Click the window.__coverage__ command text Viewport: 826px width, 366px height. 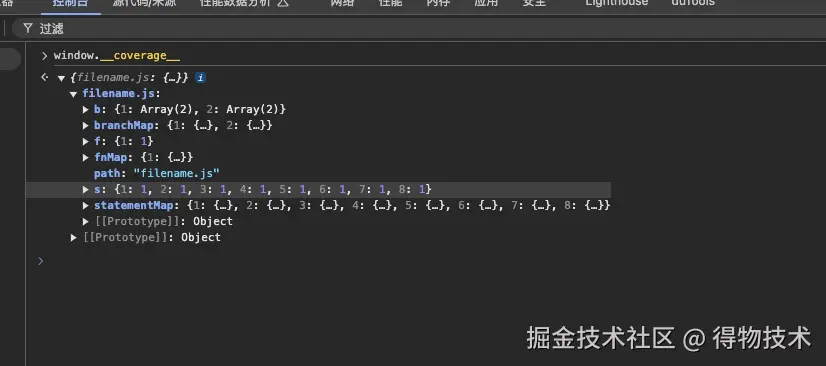(117, 56)
